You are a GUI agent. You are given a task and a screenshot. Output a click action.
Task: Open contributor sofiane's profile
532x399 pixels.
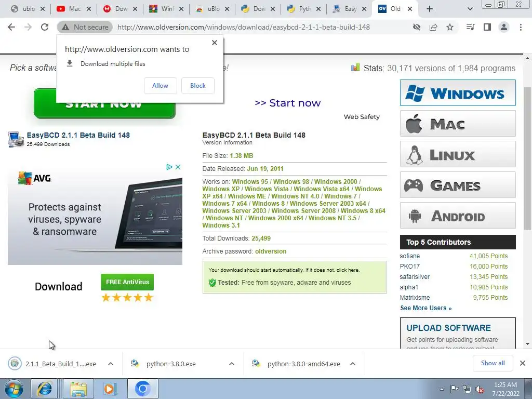click(x=409, y=256)
